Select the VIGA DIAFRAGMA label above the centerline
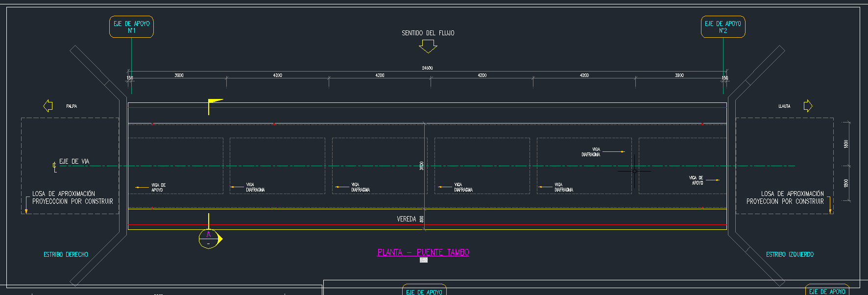The height and width of the screenshot is (295, 868). tap(591, 152)
